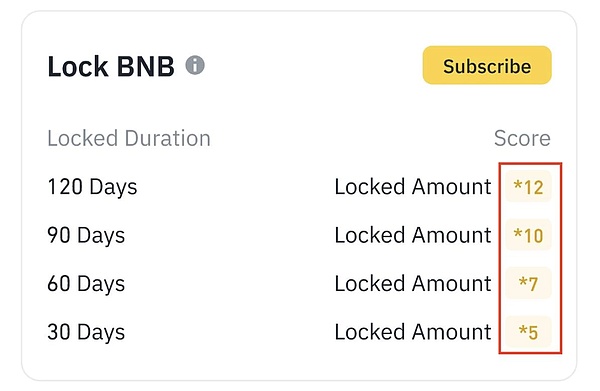Click Locked Amount text in 30 Days row
Screen dimensions: 600x391
tap(413, 332)
